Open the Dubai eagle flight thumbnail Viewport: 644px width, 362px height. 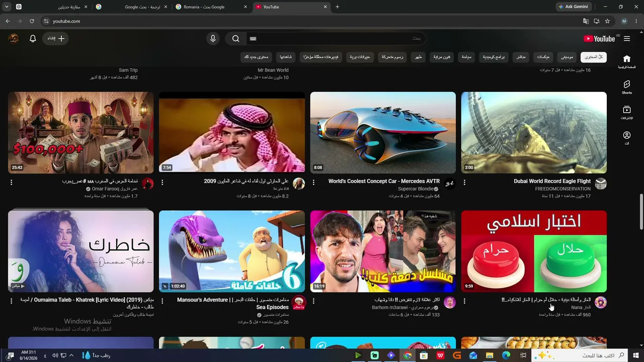point(534,133)
